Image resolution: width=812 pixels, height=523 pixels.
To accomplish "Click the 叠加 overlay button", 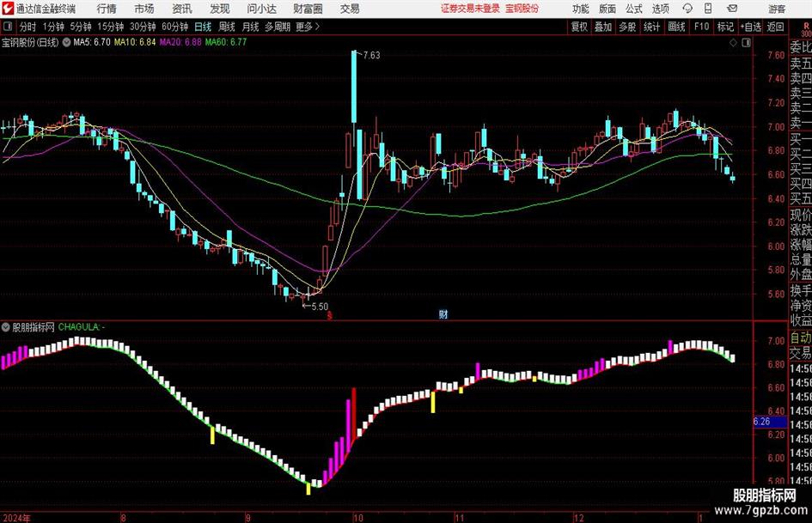I will click(603, 27).
